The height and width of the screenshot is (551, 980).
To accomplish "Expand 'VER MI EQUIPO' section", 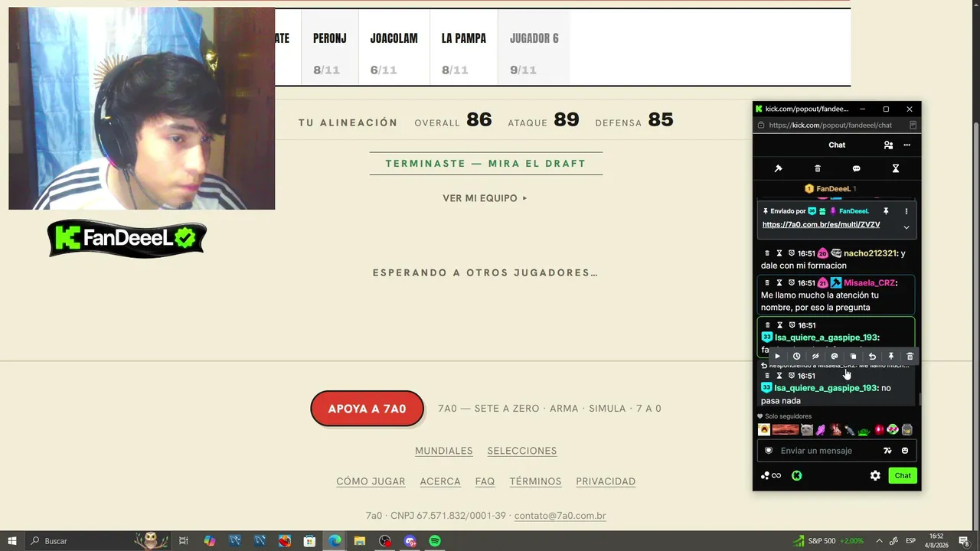I will [485, 198].
